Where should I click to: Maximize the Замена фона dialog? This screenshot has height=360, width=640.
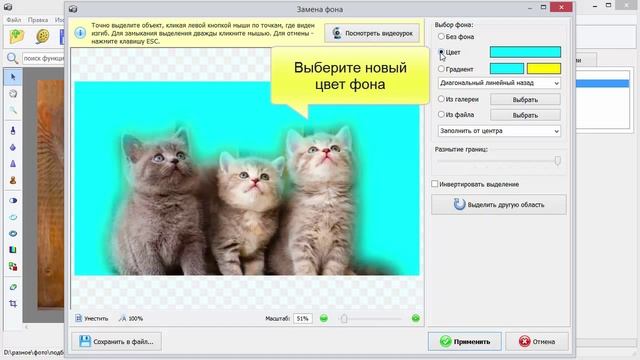543,7
